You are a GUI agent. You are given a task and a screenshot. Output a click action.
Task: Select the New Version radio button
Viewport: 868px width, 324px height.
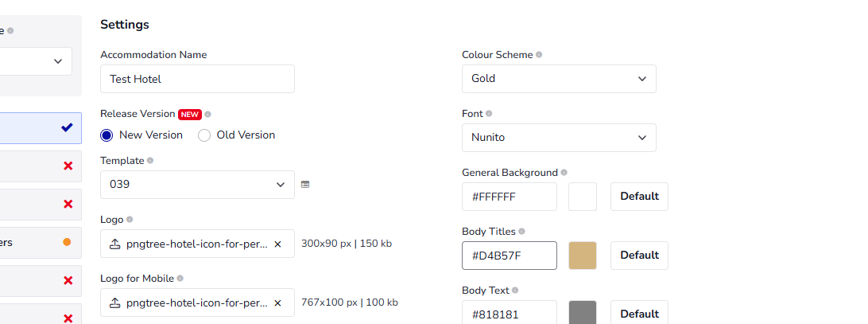(107, 135)
